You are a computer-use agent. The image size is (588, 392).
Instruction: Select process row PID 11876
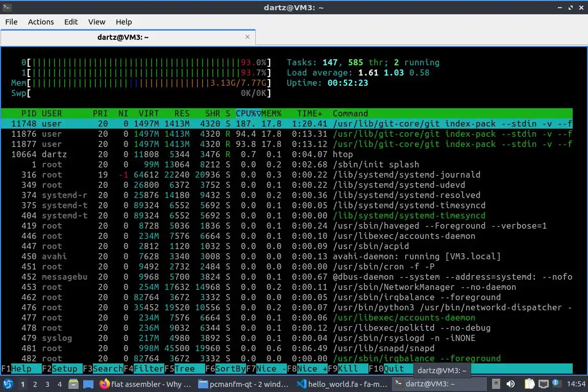287,134
